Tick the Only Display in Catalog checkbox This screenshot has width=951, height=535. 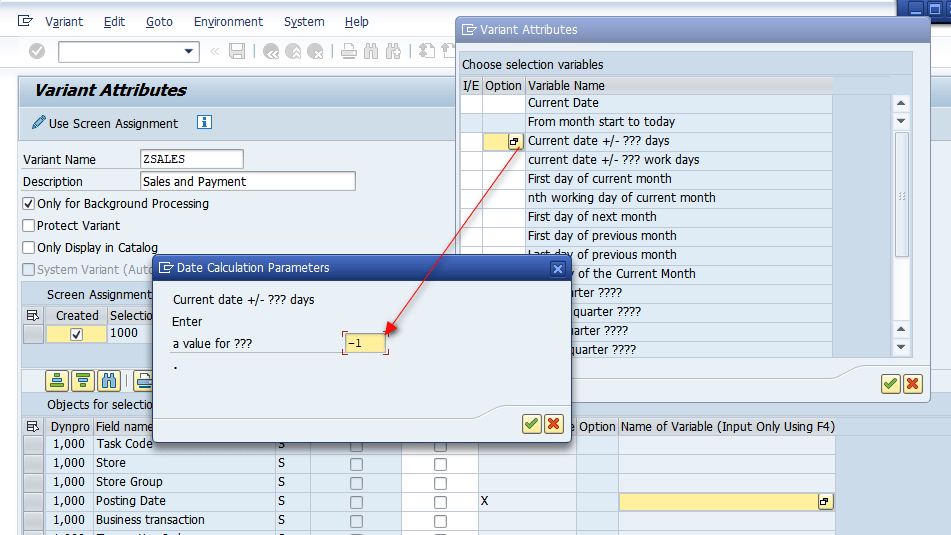coord(29,248)
